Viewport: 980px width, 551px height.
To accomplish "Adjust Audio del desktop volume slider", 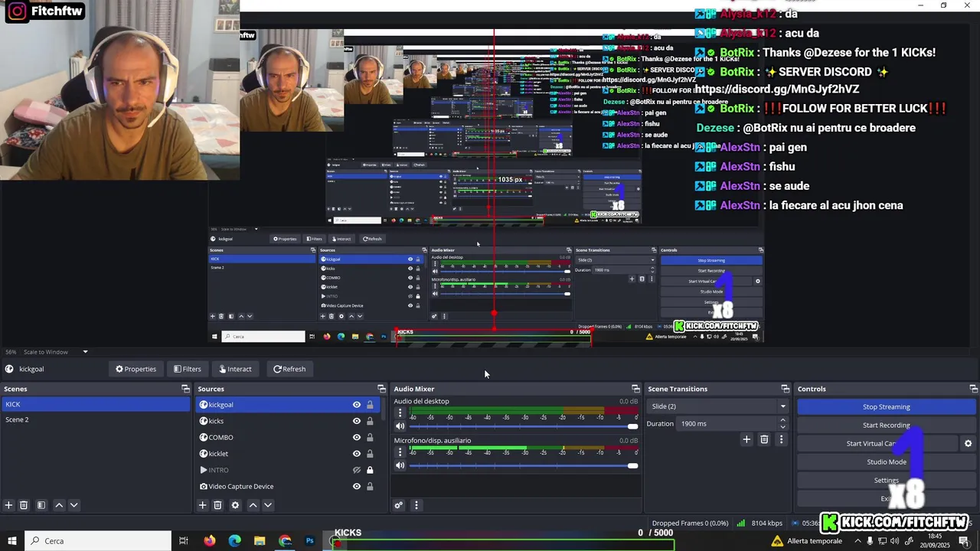I will [524, 426].
